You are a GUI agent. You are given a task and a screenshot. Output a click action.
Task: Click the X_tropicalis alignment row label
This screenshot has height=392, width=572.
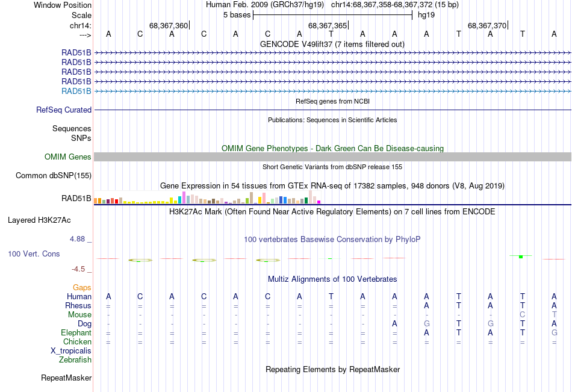click(71, 351)
